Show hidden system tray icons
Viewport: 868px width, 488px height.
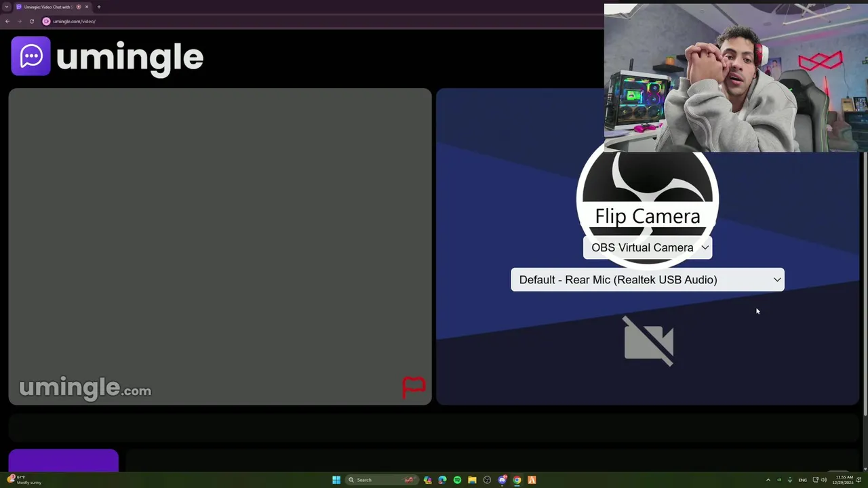pyautogui.click(x=768, y=480)
